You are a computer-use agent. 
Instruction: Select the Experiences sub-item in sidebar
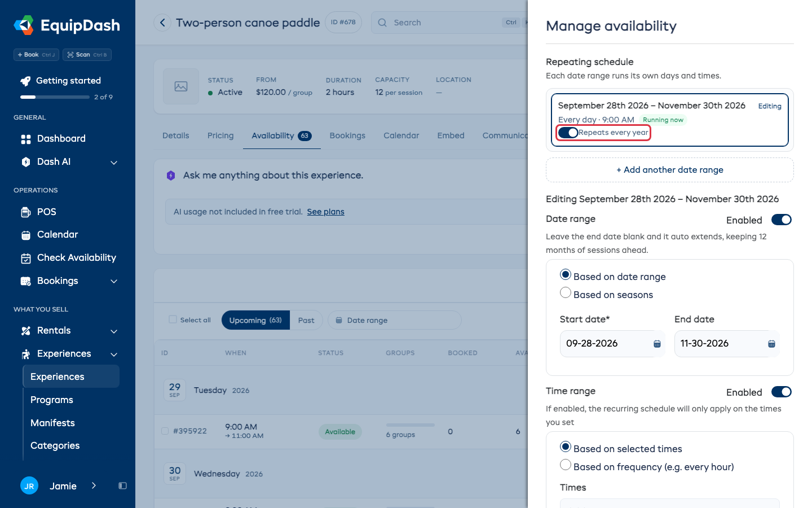(x=71, y=376)
